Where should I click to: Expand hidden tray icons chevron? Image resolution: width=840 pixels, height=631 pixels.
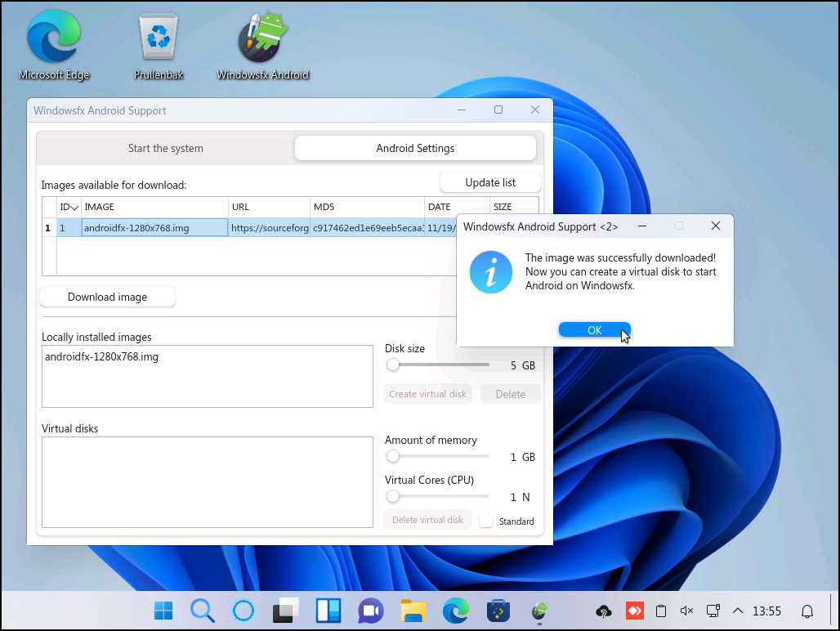738,611
